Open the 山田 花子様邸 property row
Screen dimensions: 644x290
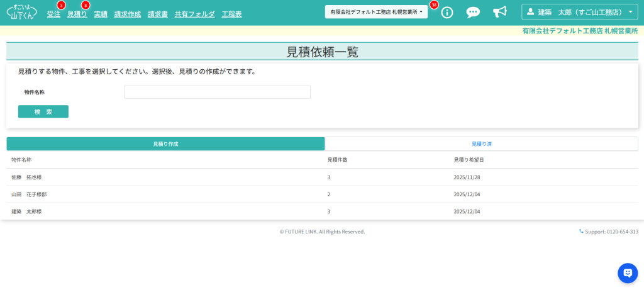coord(29,194)
